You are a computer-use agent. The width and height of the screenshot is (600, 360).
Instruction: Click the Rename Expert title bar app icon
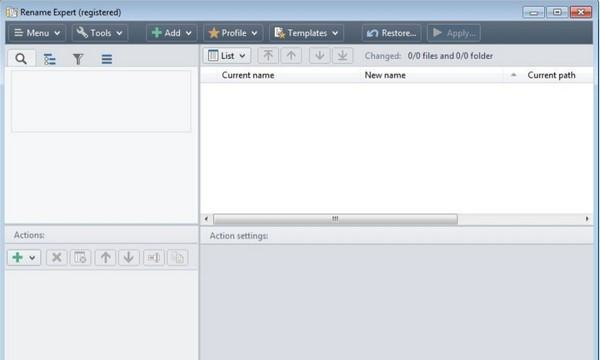(11, 12)
